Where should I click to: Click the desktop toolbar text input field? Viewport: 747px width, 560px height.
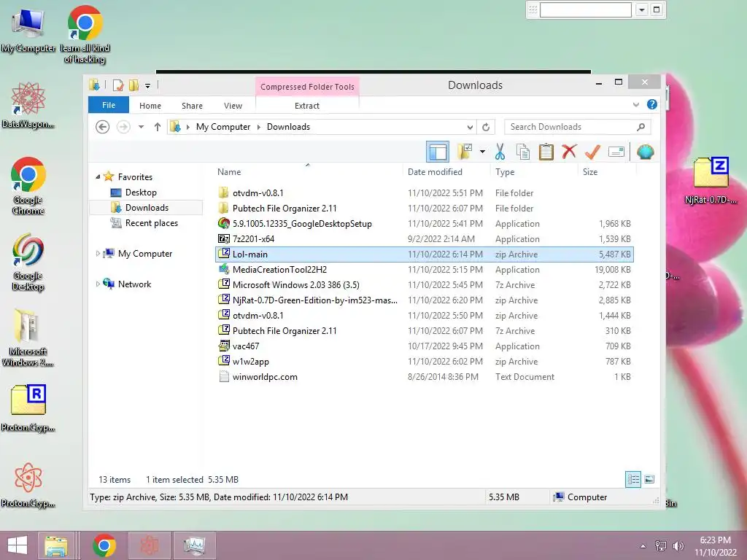point(586,9)
